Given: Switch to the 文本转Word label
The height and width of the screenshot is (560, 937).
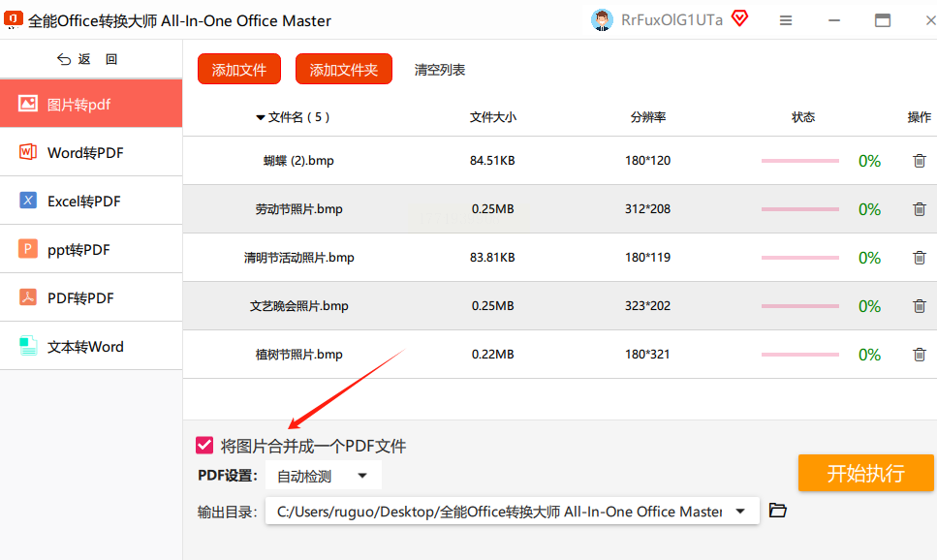Looking at the screenshot, I should click(85, 347).
